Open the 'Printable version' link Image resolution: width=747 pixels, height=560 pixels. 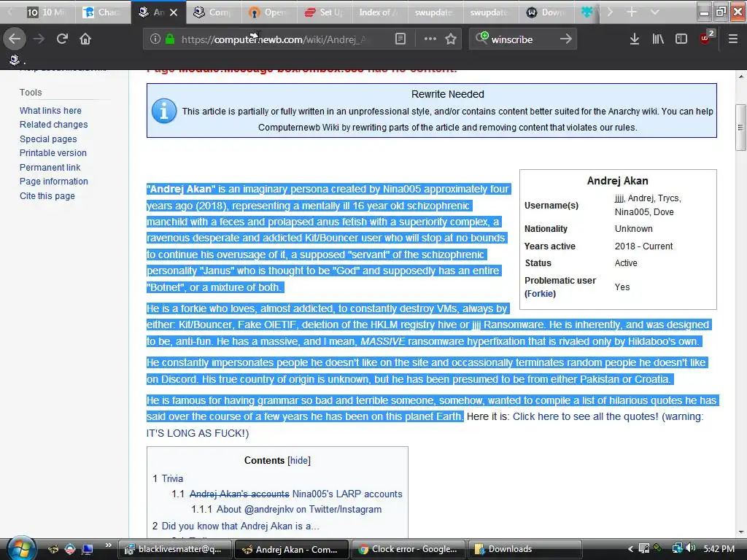(x=53, y=153)
